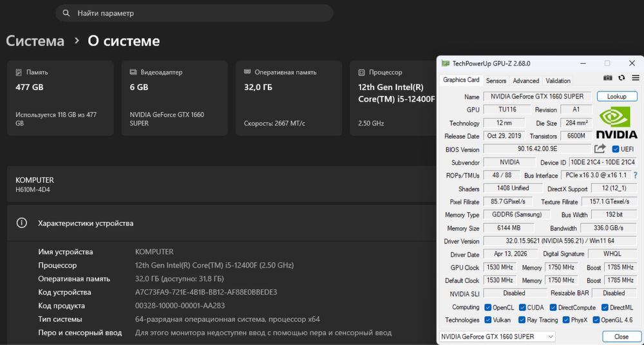644x345 pixels.
Task: Click the GDDR6 (Samsung) memory type value
Action: 516,214
